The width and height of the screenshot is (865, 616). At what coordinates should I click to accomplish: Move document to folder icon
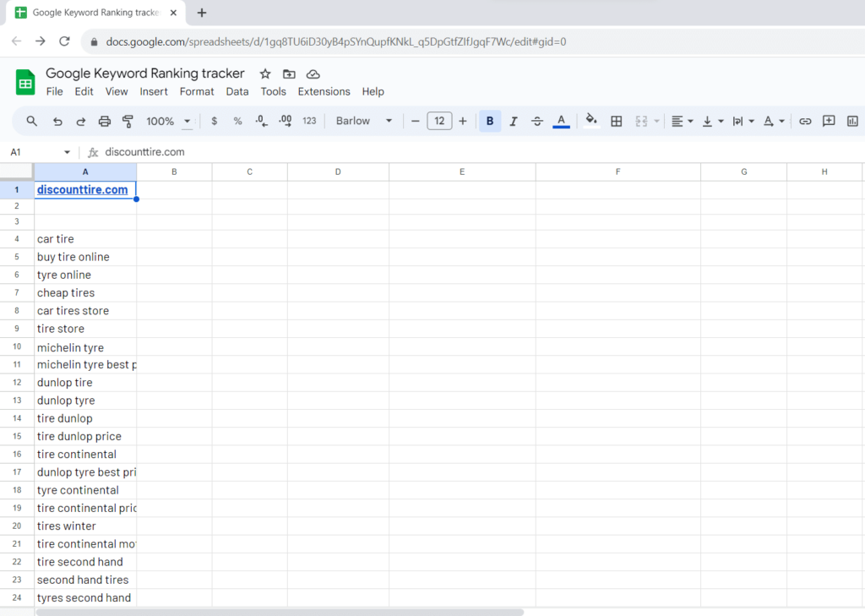(x=289, y=74)
